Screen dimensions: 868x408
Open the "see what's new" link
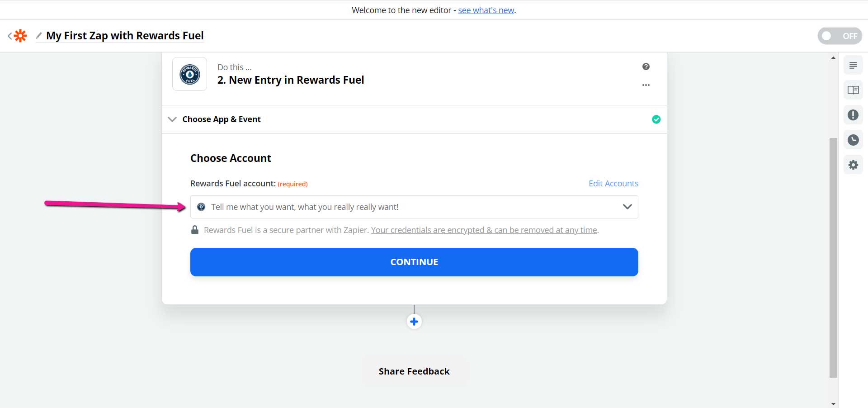(486, 10)
